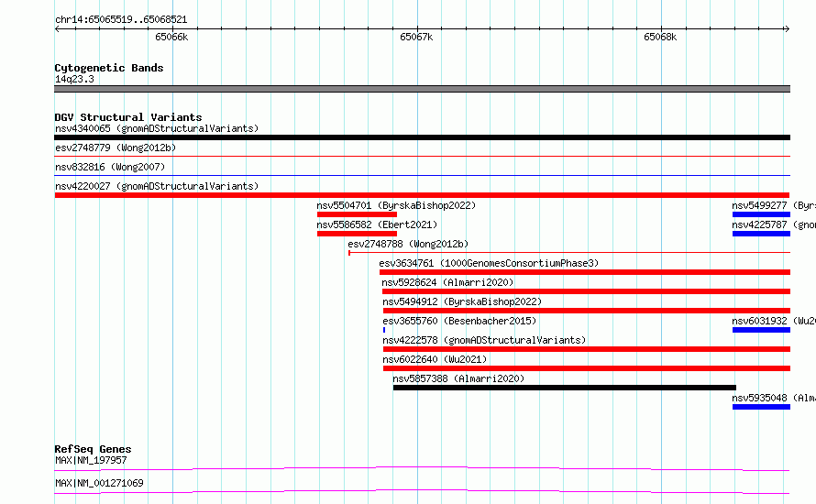This screenshot has width=816, height=504.
Task: Open nsv5586582 (Ebert2021) variant label
Action: (x=377, y=225)
